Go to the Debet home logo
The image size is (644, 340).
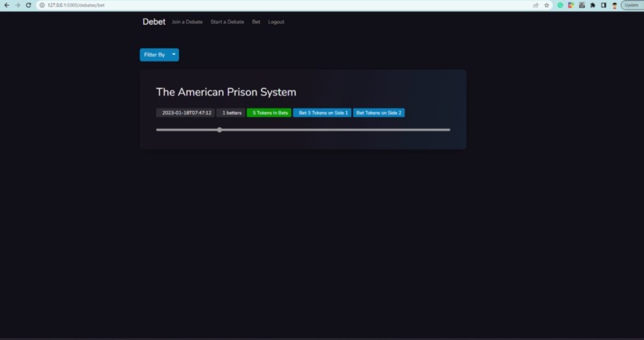coord(154,22)
